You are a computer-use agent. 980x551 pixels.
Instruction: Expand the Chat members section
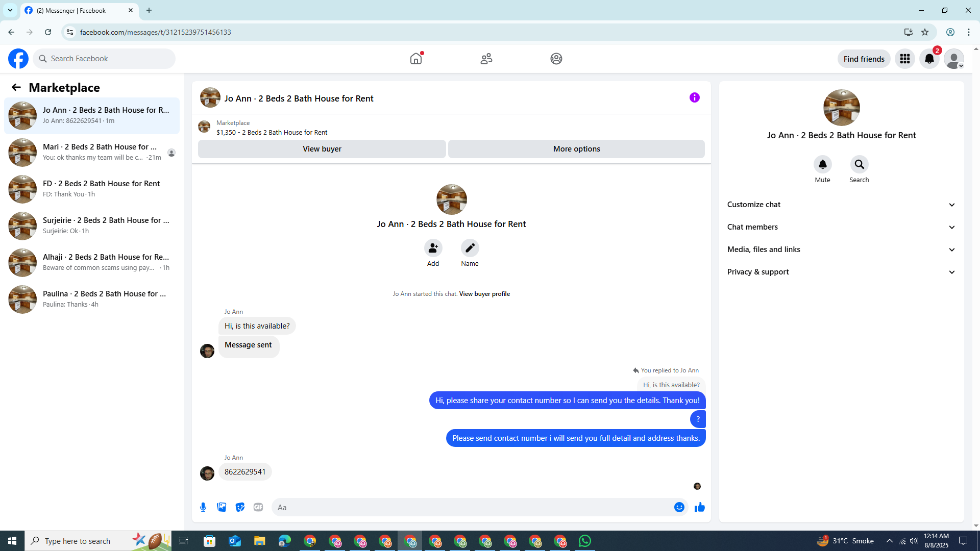[841, 227]
